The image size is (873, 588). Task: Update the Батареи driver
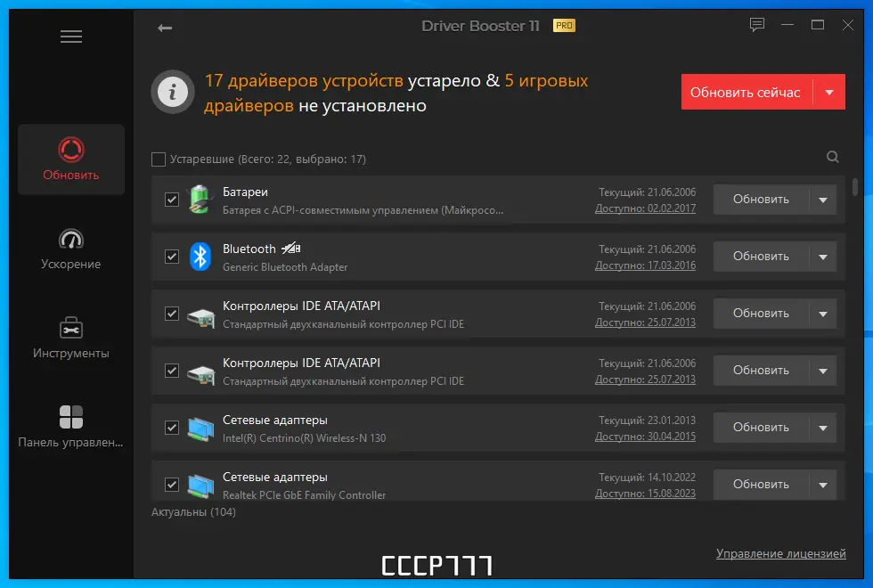(x=761, y=200)
